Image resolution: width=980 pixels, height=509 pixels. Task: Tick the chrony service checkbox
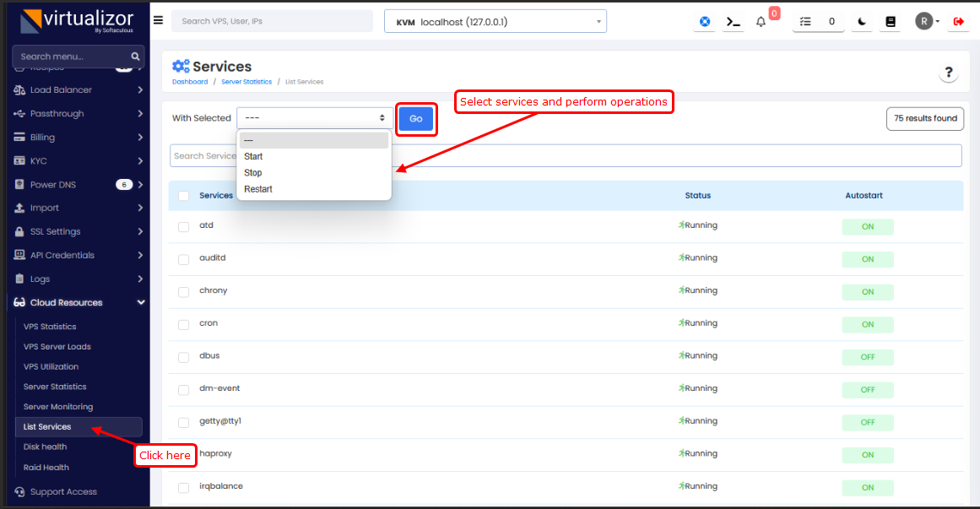[x=183, y=291]
